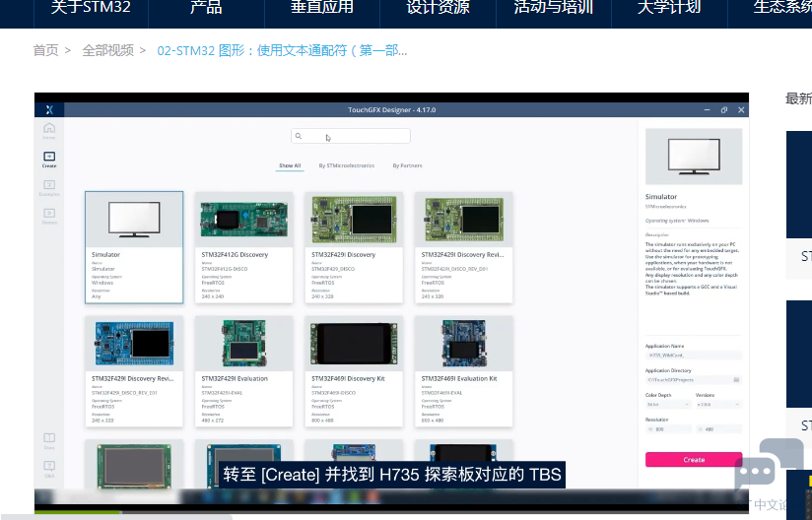Open the 活动与培训 navigation menu

(x=554, y=8)
